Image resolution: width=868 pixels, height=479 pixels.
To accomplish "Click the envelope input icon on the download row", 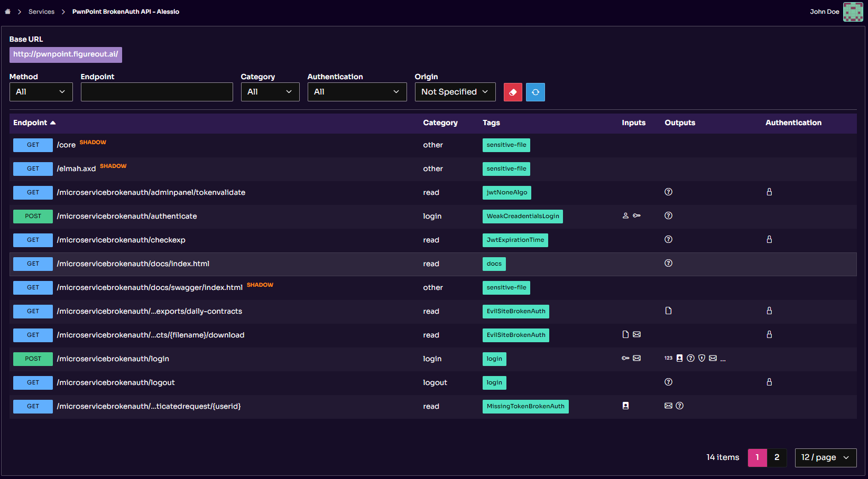I will coord(636,334).
